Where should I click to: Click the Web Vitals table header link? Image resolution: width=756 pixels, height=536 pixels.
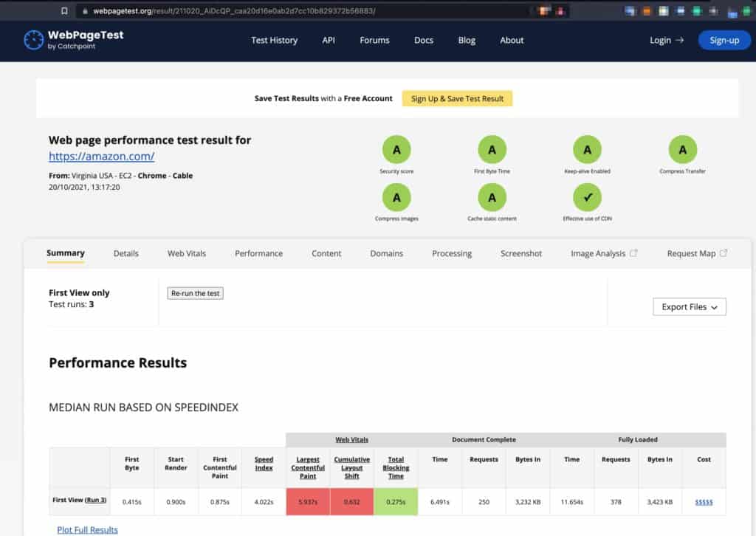point(351,439)
